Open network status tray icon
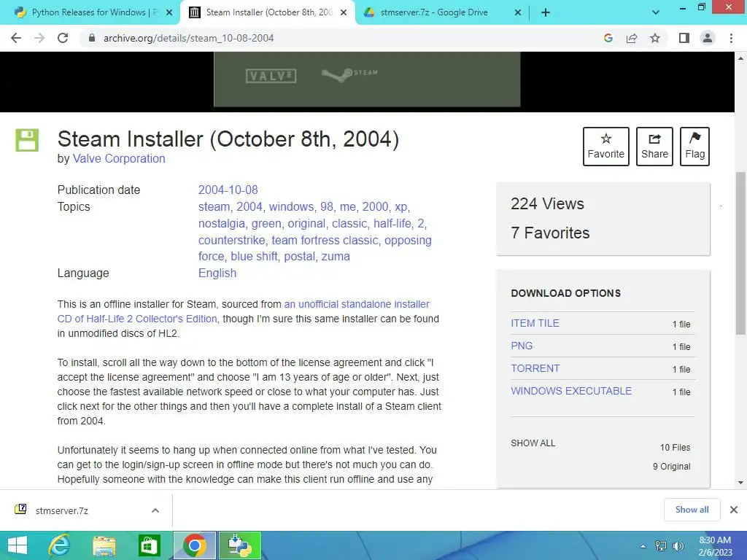Viewport: 747px width, 560px height. pos(661,546)
